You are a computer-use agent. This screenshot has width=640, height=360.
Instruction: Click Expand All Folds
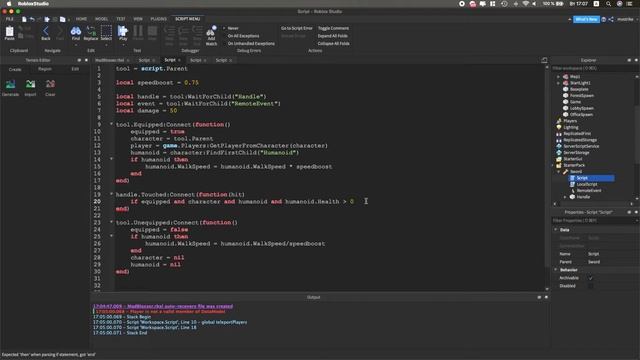pyautogui.click(x=333, y=36)
